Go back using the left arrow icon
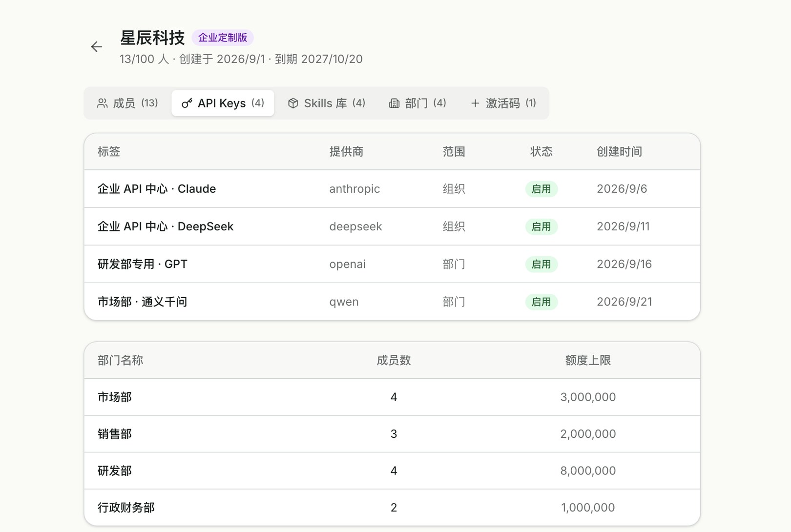 (x=97, y=46)
